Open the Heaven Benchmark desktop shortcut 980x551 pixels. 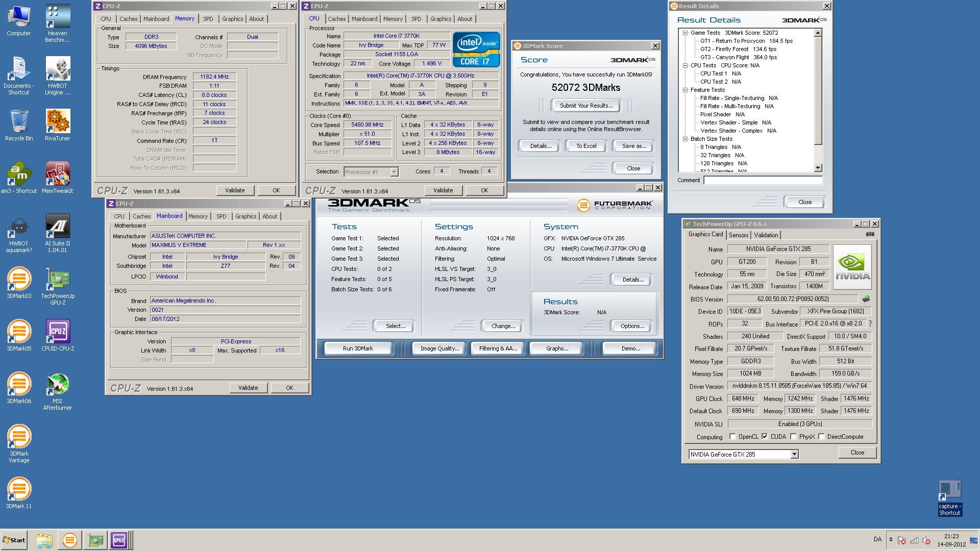tap(57, 23)
